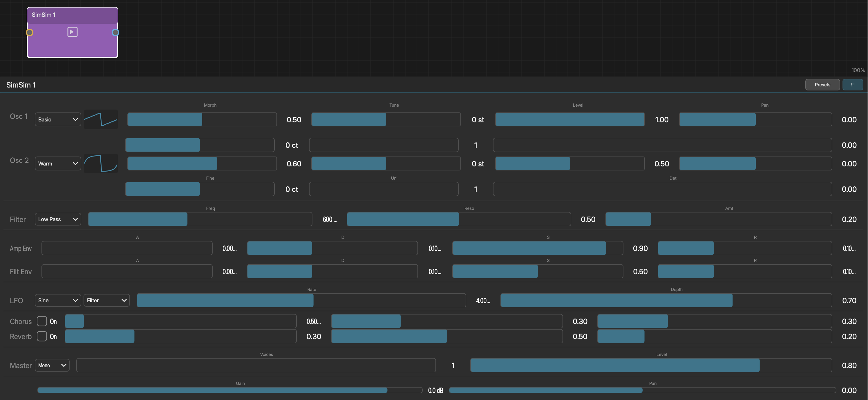Click the Osc 2 Det slider
The height and width of the screenshot is (400, 868).
click(662, 189)
